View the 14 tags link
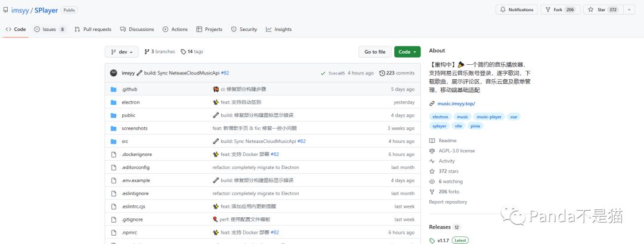 [x=192, y=52]
